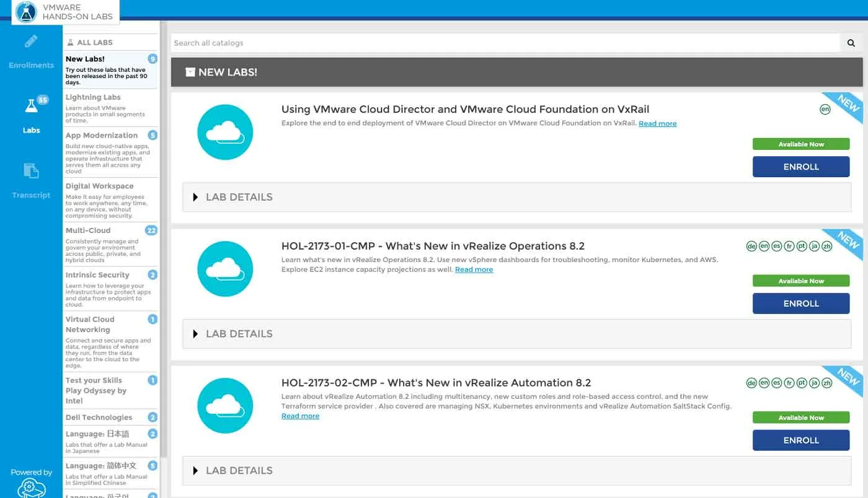Click the NEW LABS! archive box icon

coord(190,72)
